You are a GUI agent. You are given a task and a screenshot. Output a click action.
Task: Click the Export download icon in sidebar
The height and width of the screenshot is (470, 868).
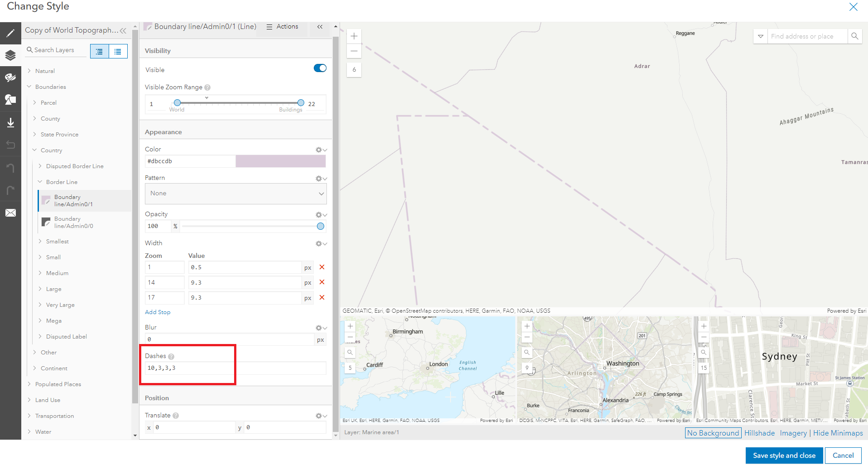point(11,122)
